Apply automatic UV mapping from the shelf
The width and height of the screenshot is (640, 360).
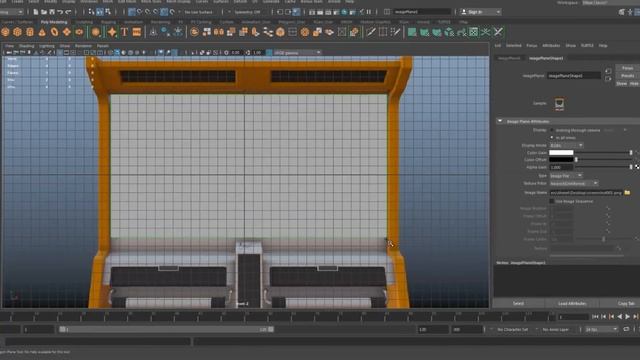pyautogui.click(x=449, y=32)
